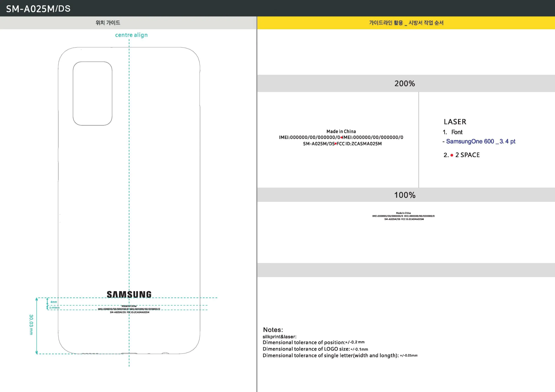This screenshot has height=392, width=555.
Task: Click the FCC ID line in the 100% sample
Action: (404, 219)
